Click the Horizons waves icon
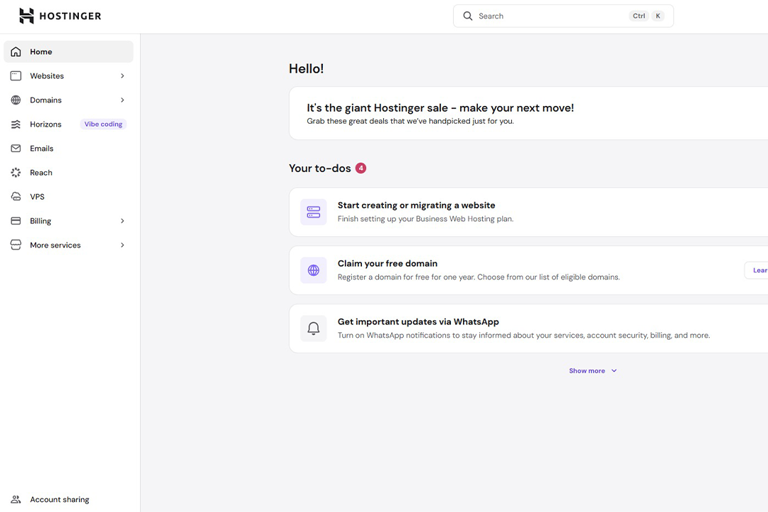 click(16, 124)
